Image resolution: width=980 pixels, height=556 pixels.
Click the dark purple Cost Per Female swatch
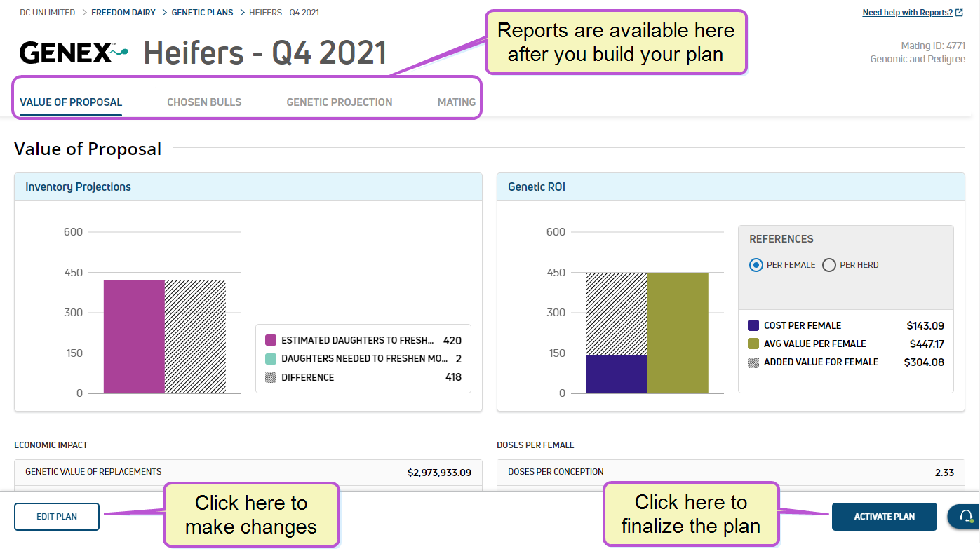click(x=753, y=325)
